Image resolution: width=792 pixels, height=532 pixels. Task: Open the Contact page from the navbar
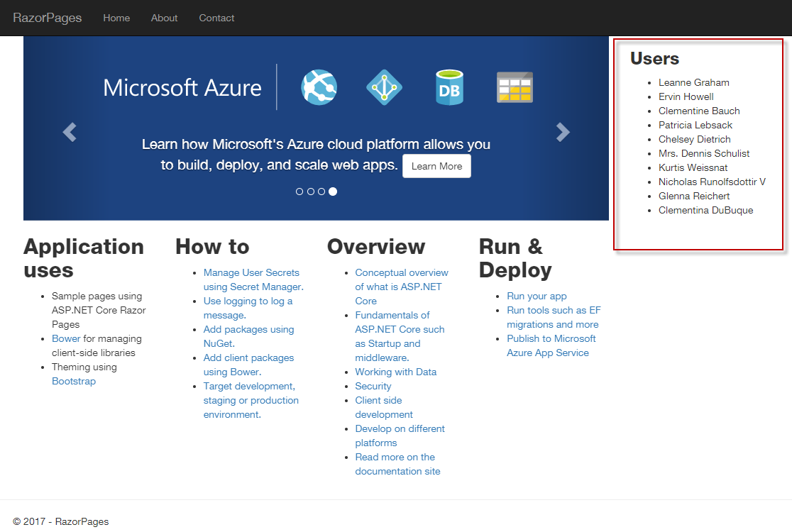216,18
